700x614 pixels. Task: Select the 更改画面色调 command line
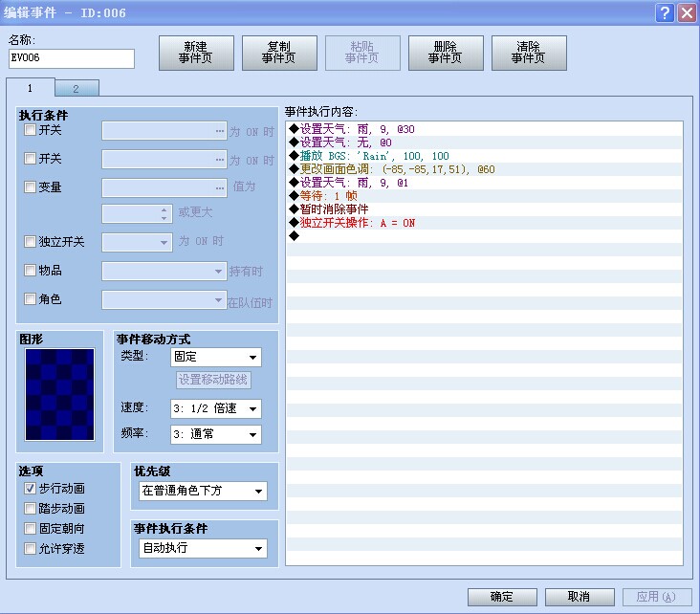pyautogui.click(x=485, y=169)
